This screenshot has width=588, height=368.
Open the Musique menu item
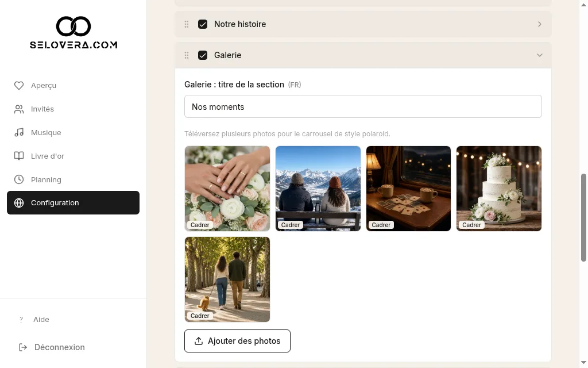pyautogui.click(x=73, y=133)
